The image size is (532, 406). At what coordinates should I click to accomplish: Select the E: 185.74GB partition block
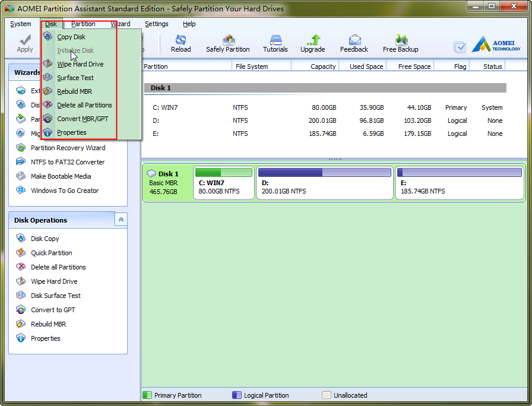coord(460,183)
